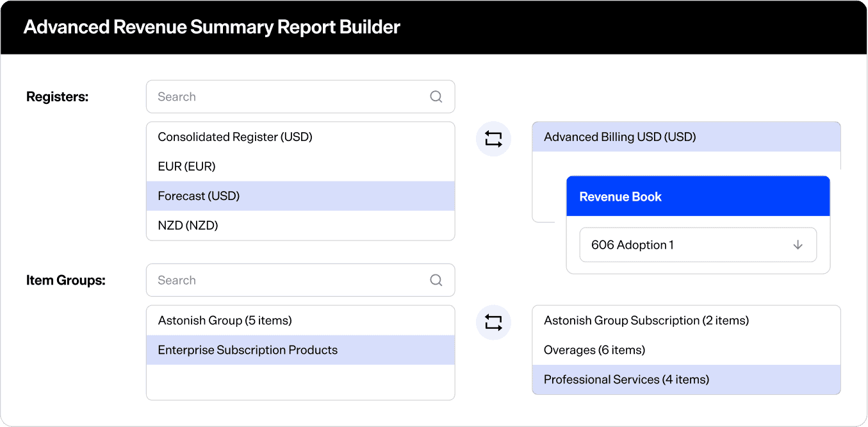The width and height of the screenshot is (868, 427).
Task: Open the 606 Adoption 1 Revenue Book dropdown
Action: (x=698, y=245)
